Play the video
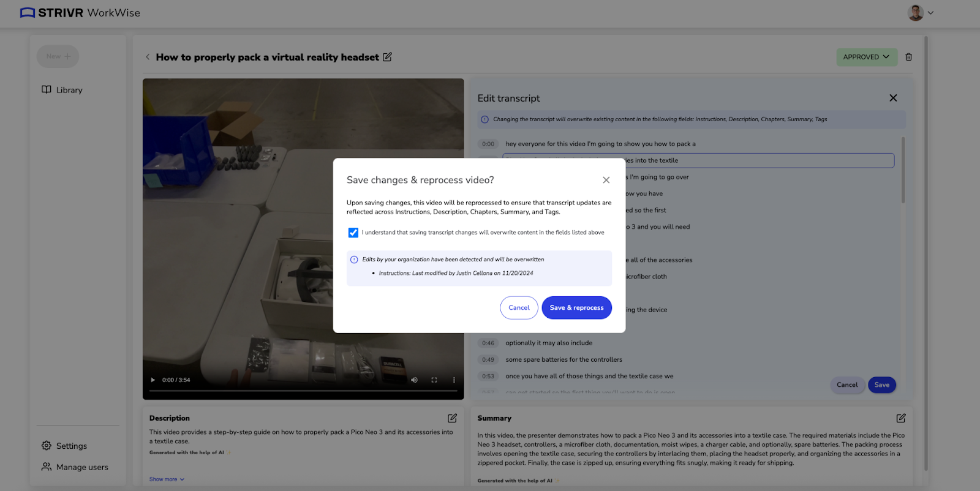This screenshot has width=980, height=491. pos(153,380)
